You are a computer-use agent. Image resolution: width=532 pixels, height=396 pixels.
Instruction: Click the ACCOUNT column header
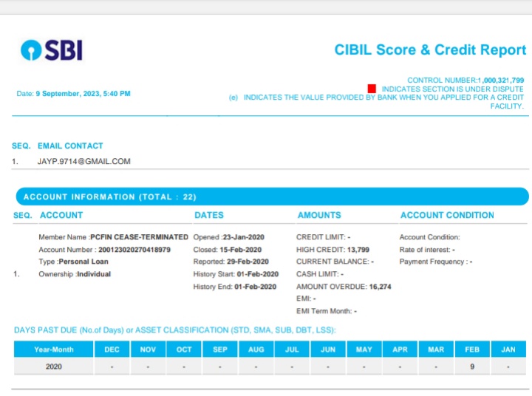[61, 215]
